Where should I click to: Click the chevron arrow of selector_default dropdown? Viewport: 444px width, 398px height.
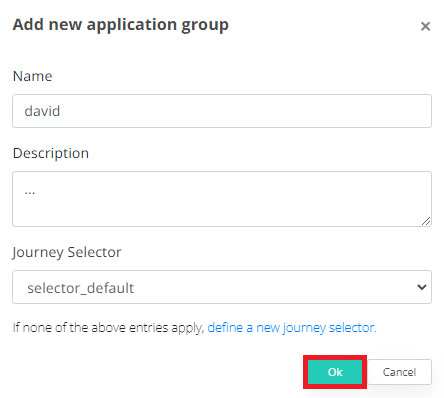(x=422, y=287)
